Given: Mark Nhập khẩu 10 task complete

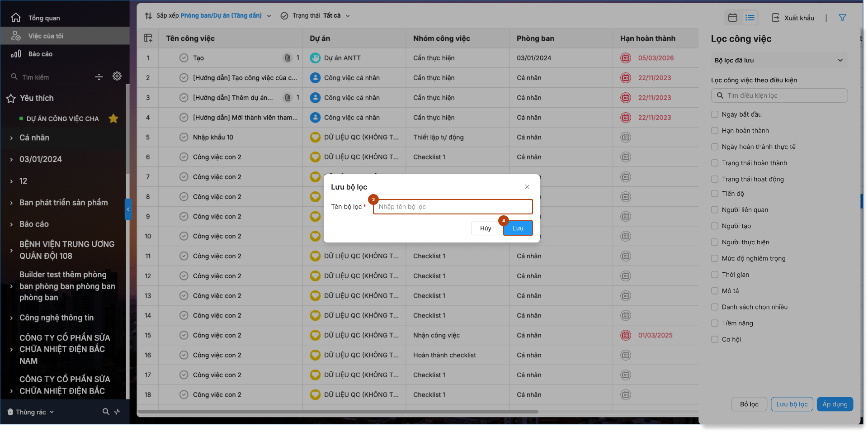Looking at the screenshot, I should coord(184,137).
